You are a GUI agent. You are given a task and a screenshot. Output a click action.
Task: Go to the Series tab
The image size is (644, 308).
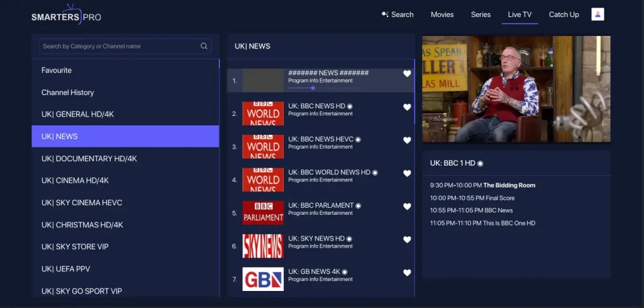point(480,14)
